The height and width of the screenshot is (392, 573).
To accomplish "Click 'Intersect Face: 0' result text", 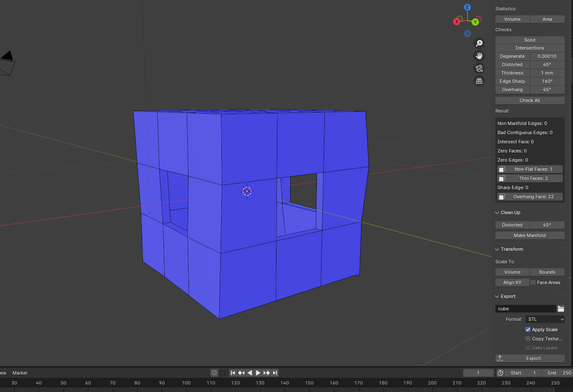I will pos(515,142).
